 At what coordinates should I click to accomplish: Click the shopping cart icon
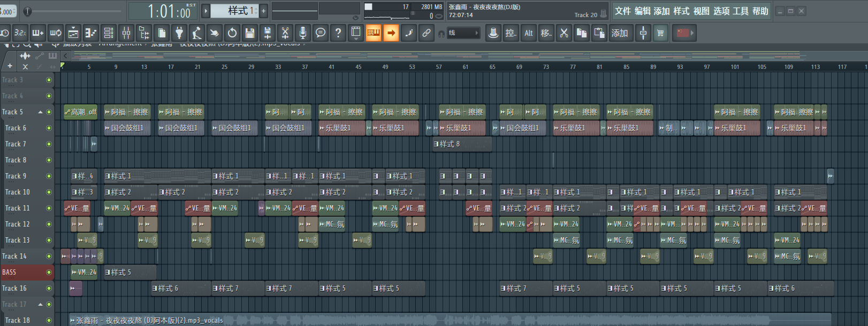660,33
